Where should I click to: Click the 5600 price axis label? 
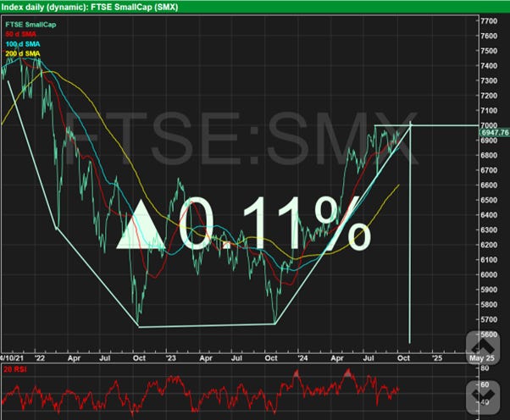click(489, 334)
